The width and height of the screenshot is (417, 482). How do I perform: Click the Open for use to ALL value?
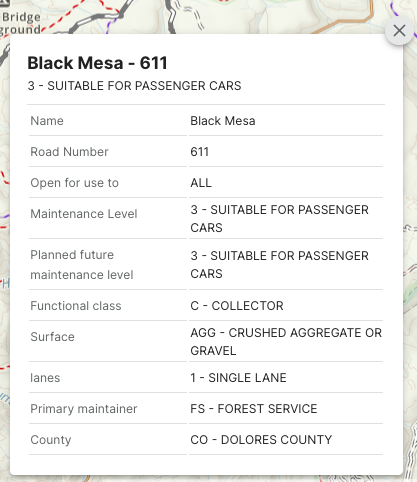pos(201,183)
